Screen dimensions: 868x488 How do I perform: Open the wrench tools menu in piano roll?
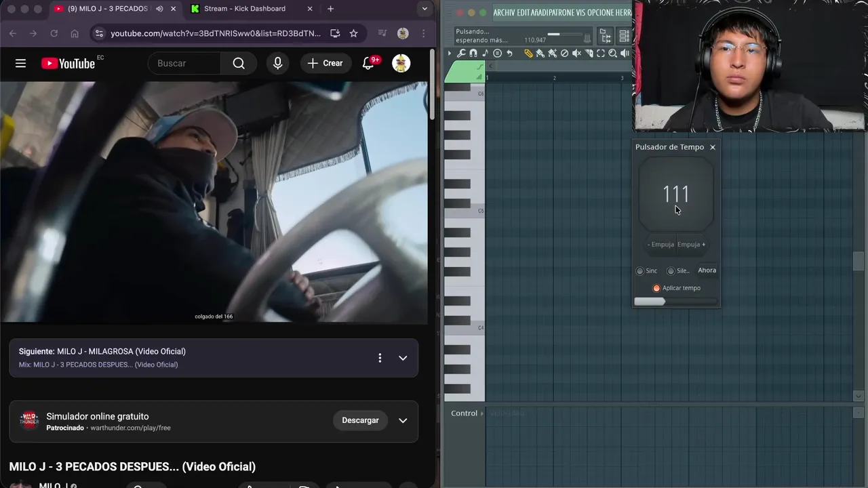[x=461, y=54]
